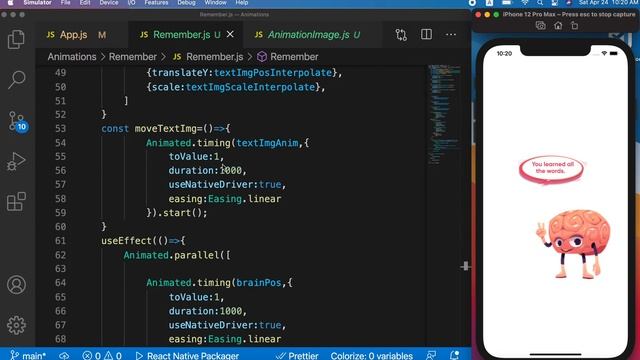Click 'textImgAnim' on line 54

[267, 143]
